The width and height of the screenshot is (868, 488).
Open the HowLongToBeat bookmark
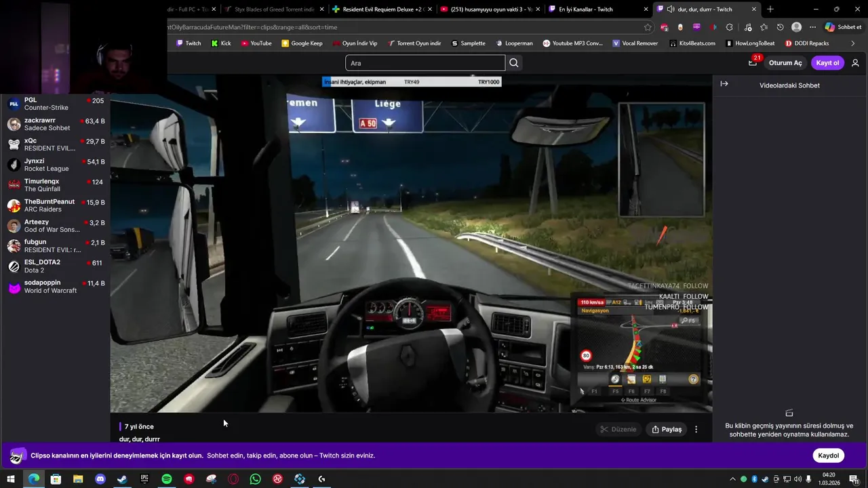tap(750, 43)
